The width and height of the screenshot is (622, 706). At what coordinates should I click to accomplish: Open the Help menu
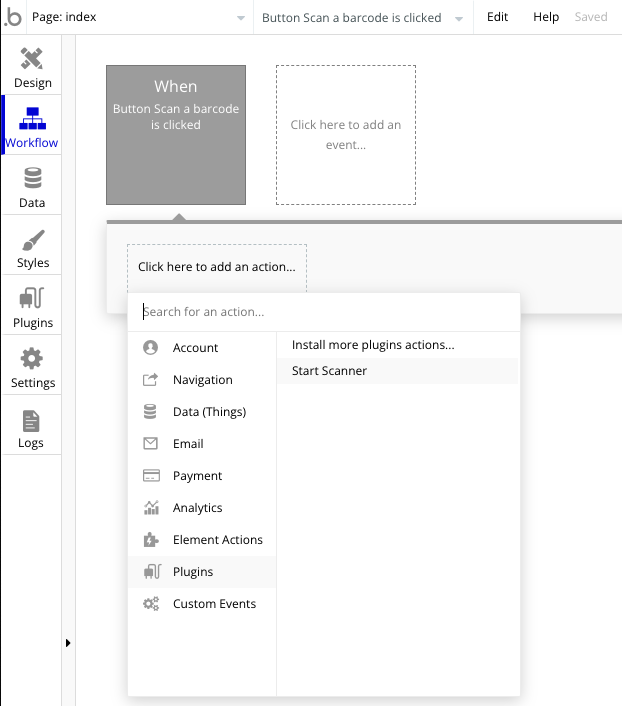pyautogui.click(x=546, y=17)
